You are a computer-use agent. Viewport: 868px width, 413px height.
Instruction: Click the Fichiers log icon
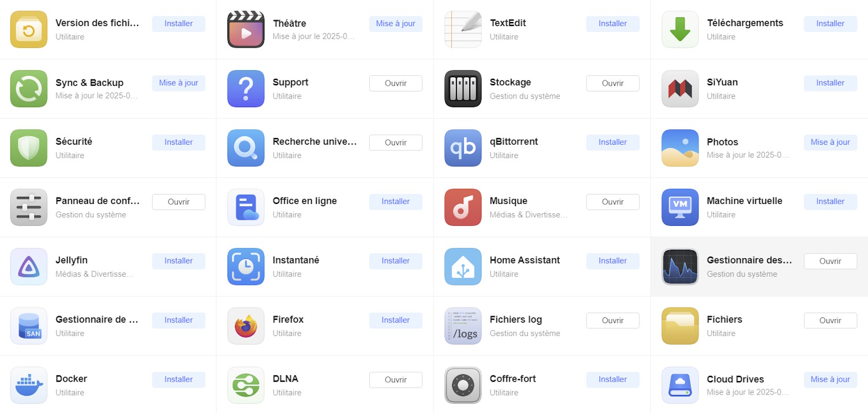pos(463,326)
